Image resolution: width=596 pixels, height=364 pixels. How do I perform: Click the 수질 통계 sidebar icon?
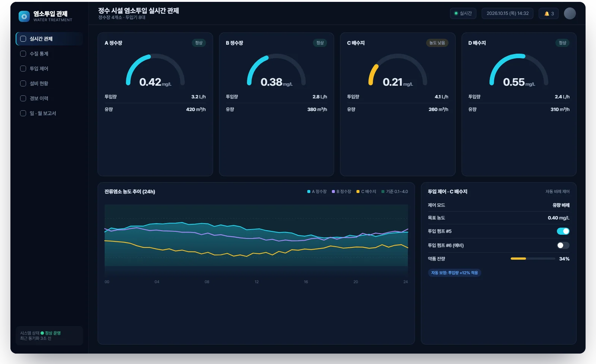click(23, 54)
